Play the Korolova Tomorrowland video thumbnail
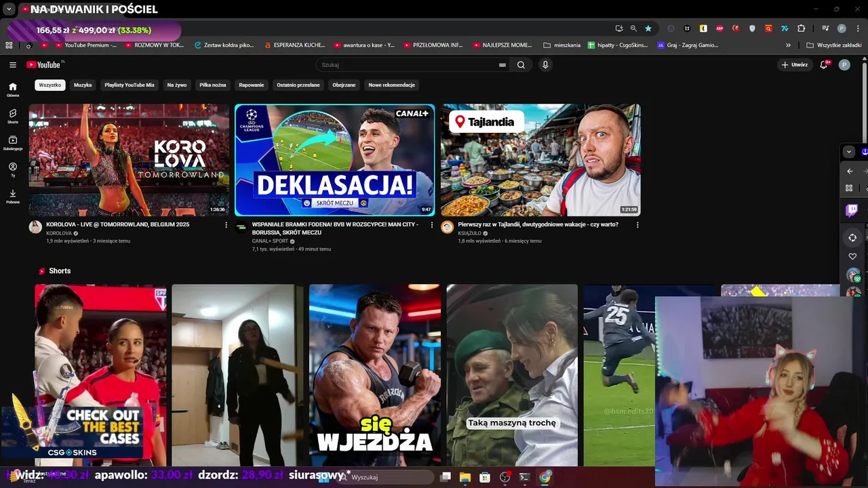Screen dimensions: 868x488 (x=129, y=160)
